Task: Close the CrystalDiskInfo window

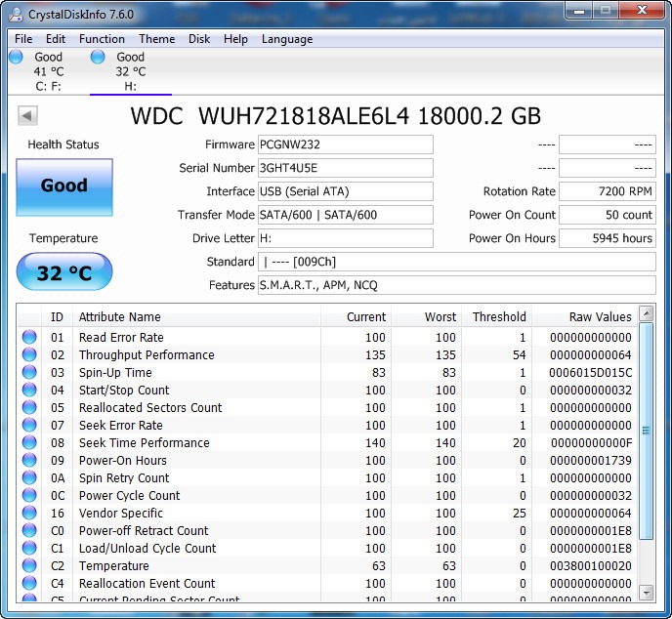Action: click(642, 11)
